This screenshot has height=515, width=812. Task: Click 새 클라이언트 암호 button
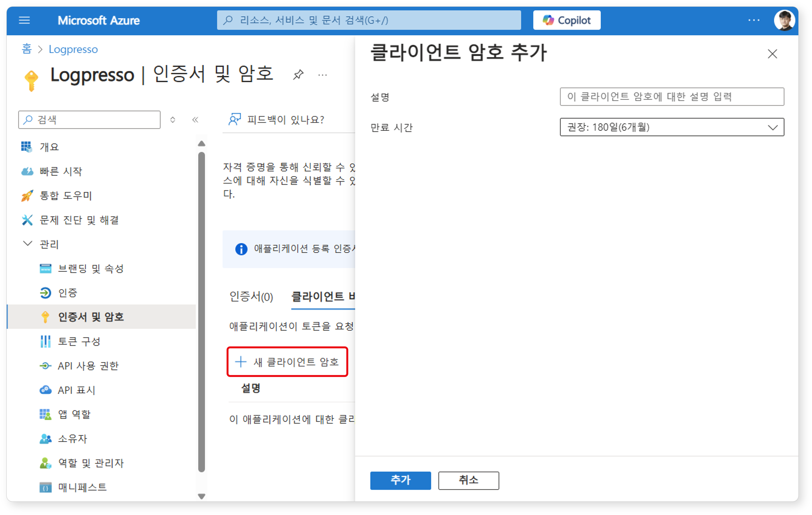pyautogui.click(x=287, y=362)
